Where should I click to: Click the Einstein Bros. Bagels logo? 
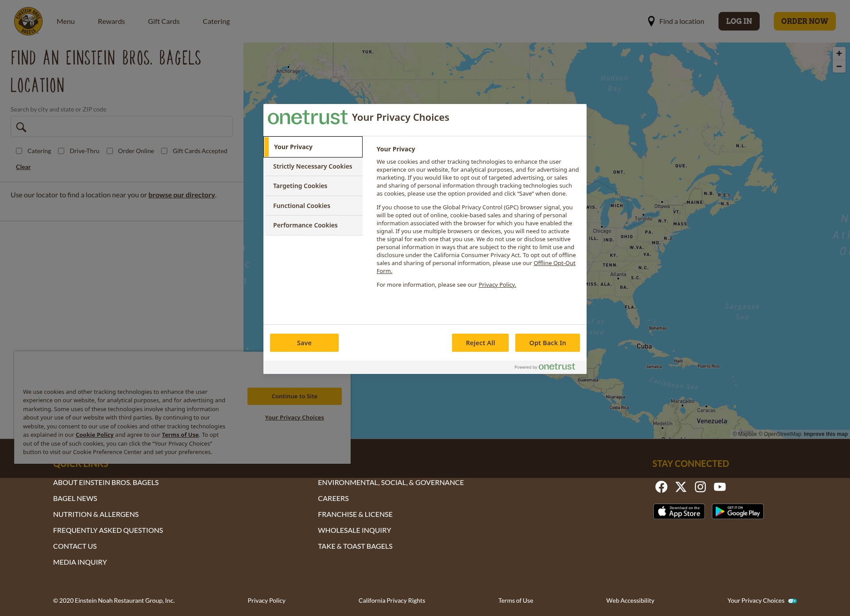point(28,21)
